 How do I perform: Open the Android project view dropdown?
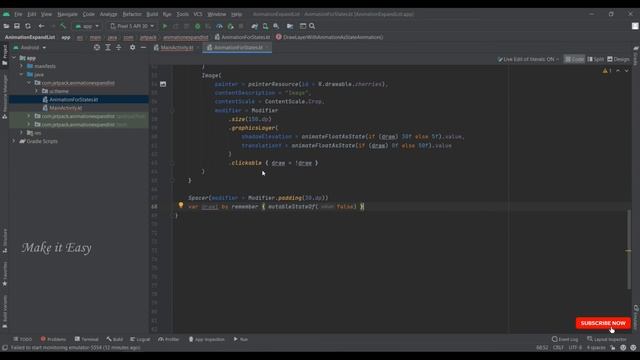point(30,47)
